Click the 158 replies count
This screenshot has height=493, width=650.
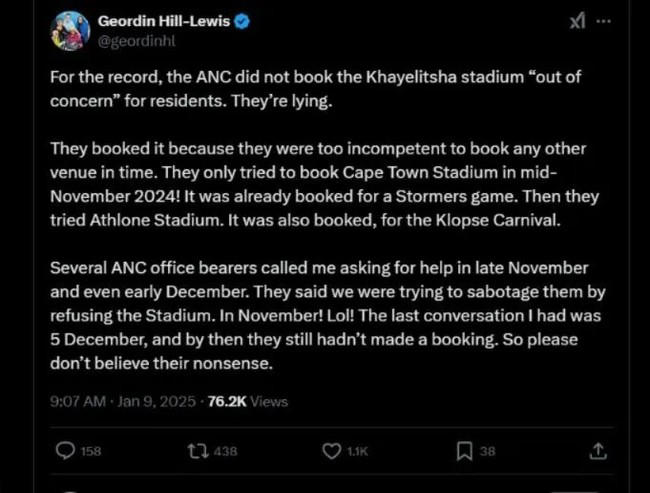pos(90,451)
